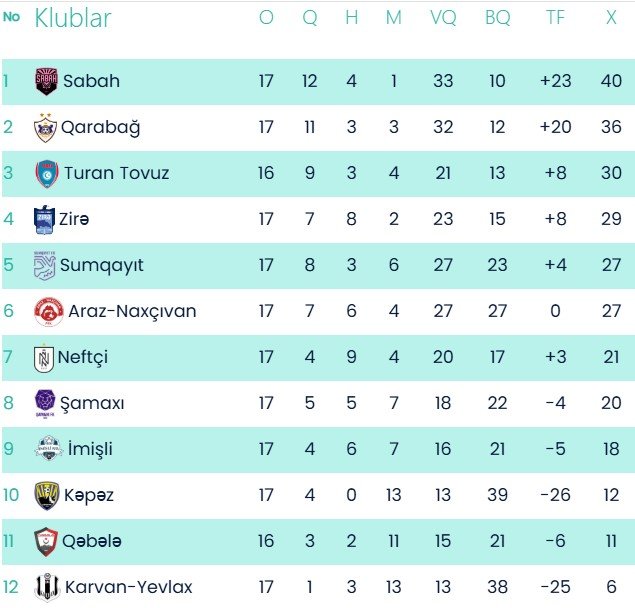Image resolution: width=635 pixels, height=608 pixels.
Task: Click the Qarabağ club crest
Action: [45, 127]
